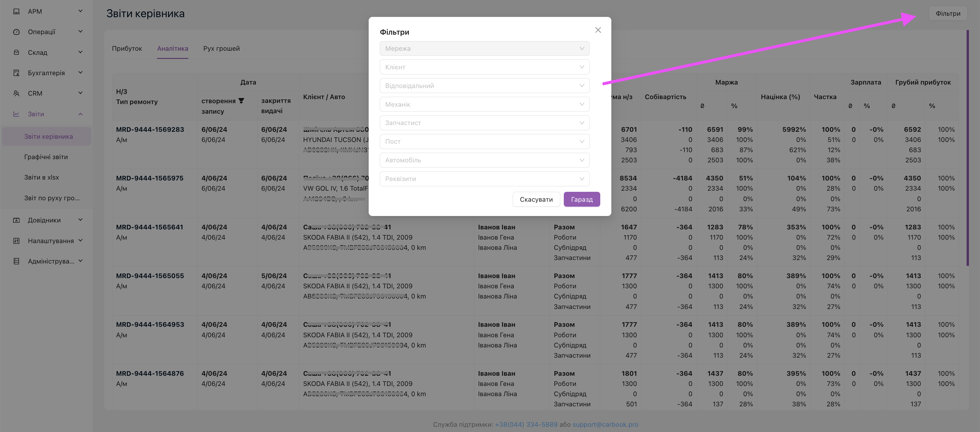Screen dimensions: 980x432
Task: Click the Скасувати button
Action: pyautogui.click(x=536, y=200)
